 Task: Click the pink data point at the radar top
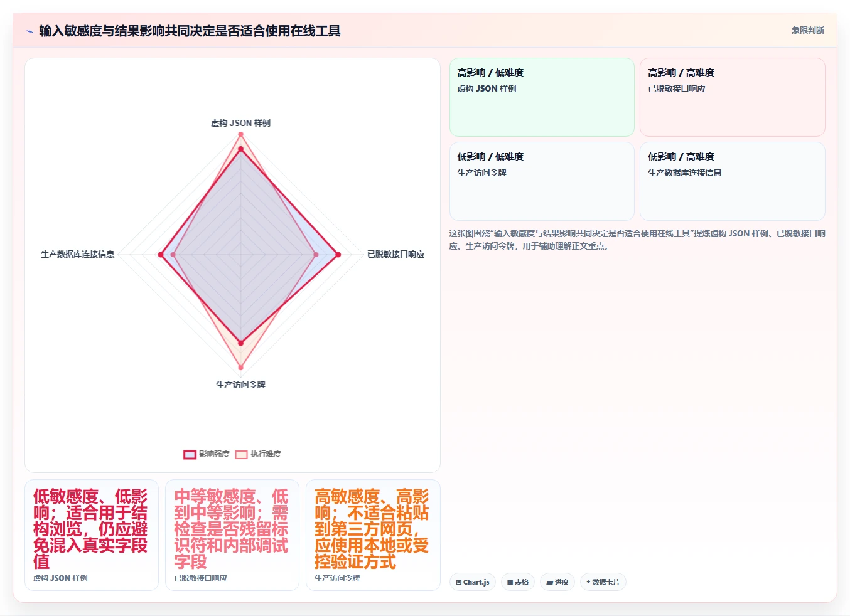click(x=240, y=135)
